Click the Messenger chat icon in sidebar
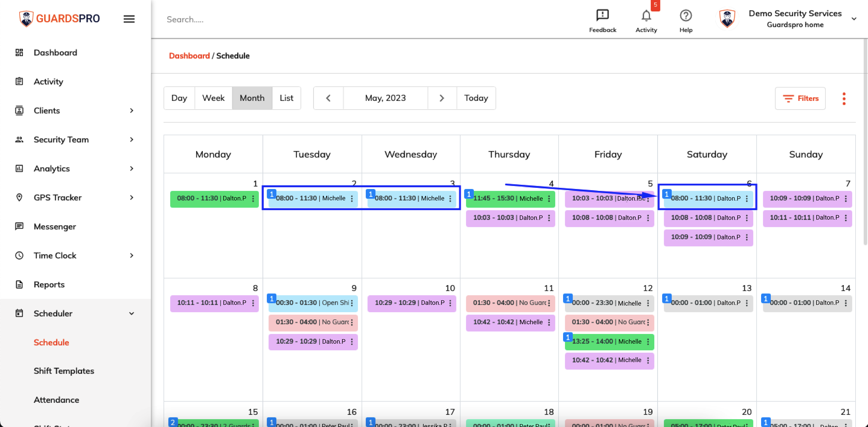 [19, 226]
